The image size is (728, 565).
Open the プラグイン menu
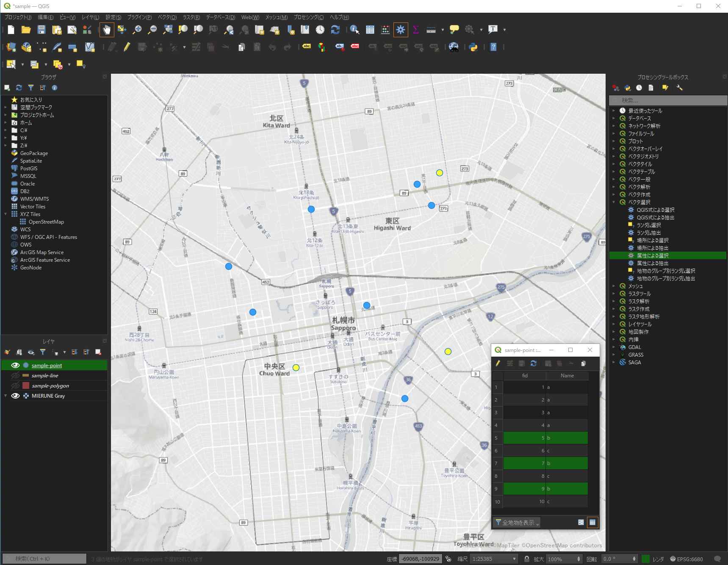pos(139,17)
